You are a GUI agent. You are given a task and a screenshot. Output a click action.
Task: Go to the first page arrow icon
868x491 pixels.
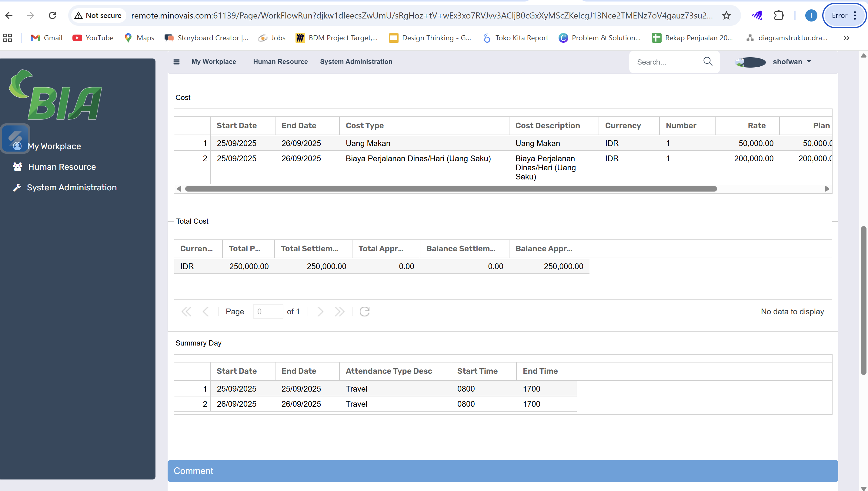(186, 312)
